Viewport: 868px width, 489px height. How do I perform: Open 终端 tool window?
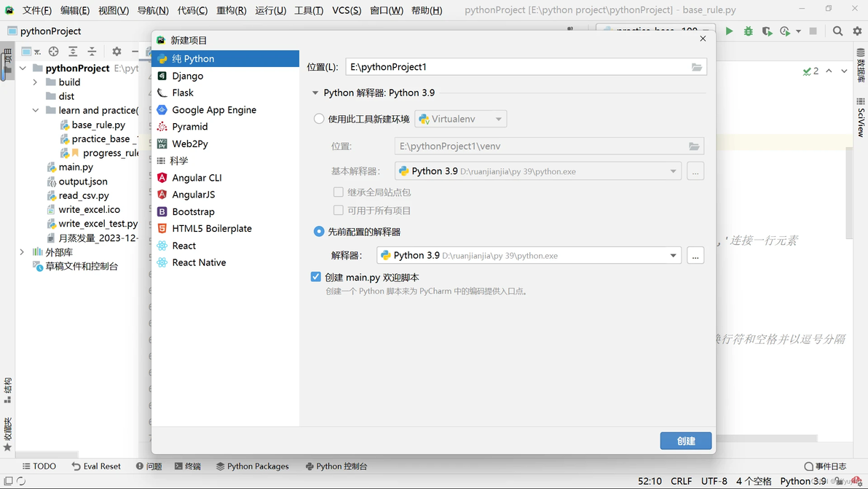tap(188, 466)
